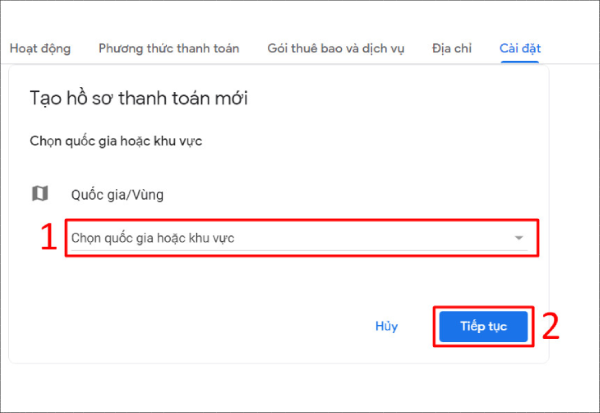Click the Cài đặt tab
The height and width of the screenshot is (413, 600).
click(x=520, y=48)
